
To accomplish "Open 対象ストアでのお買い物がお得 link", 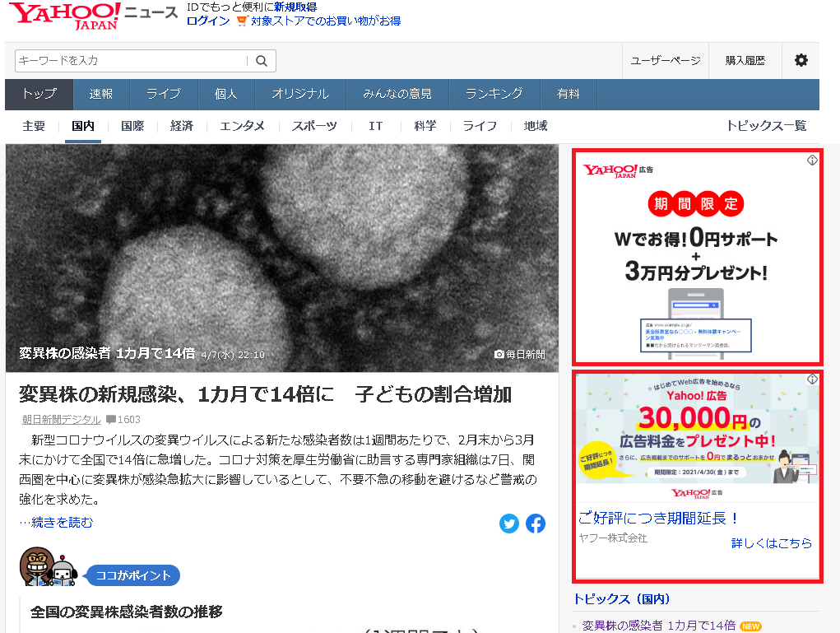I will [x=326, y=21].
